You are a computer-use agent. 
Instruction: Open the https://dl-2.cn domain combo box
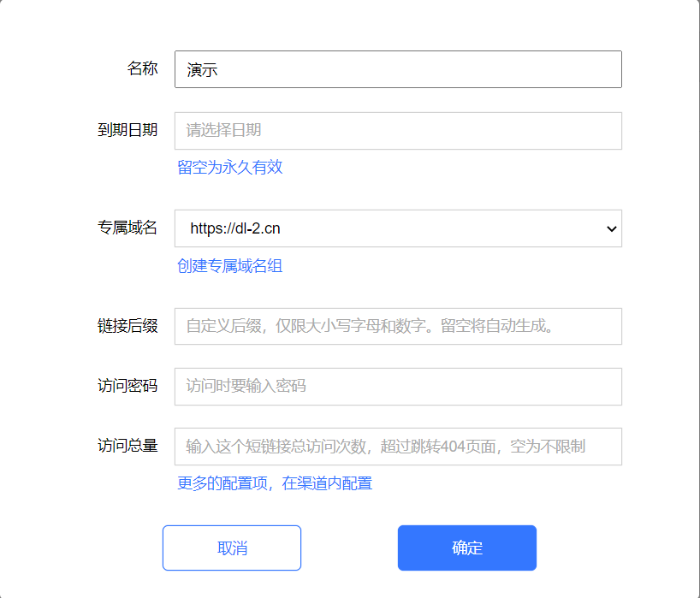coord(398,228)
